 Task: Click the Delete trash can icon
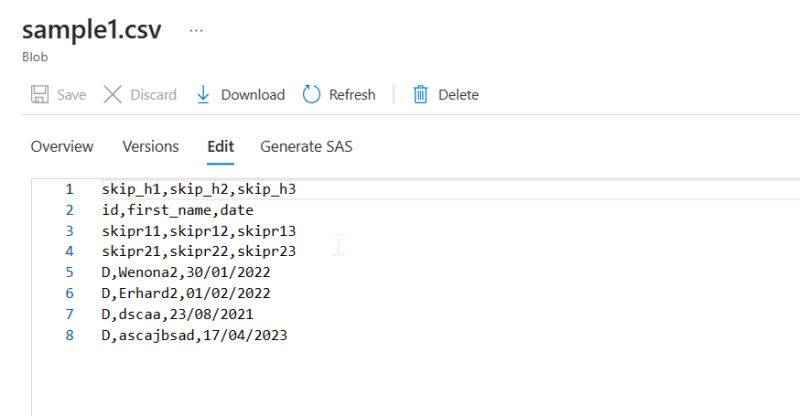click(x=420, y=94)
